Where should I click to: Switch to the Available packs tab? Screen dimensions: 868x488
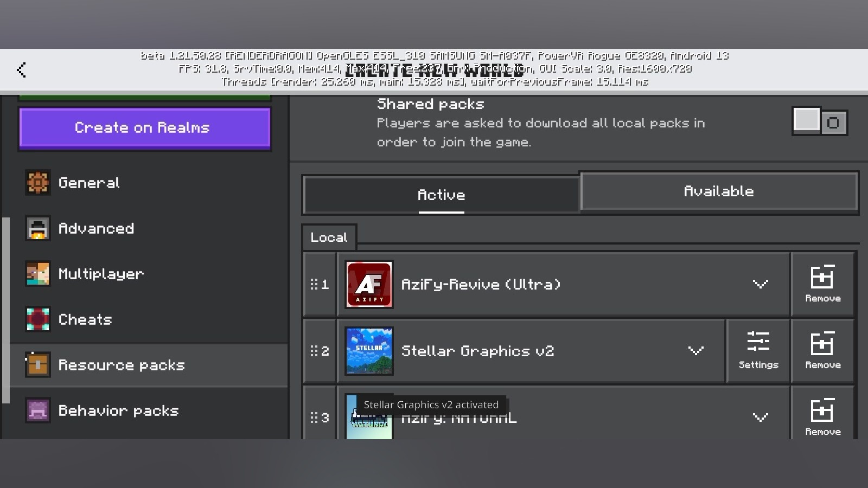tap(719, 191)
